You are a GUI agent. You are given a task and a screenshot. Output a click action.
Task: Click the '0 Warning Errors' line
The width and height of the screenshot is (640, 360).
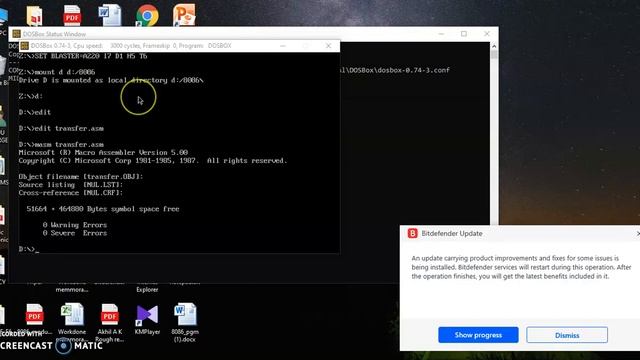click(75, 225)
